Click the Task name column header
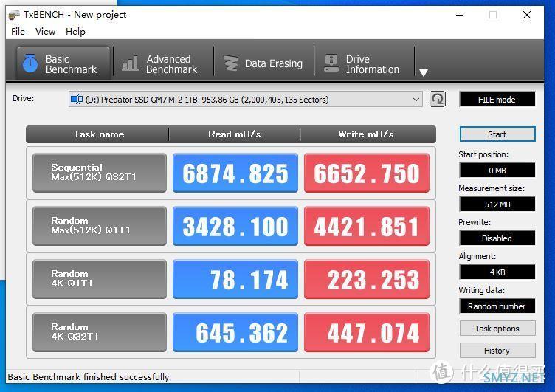The image size is (555, 392). coord(99,134)
